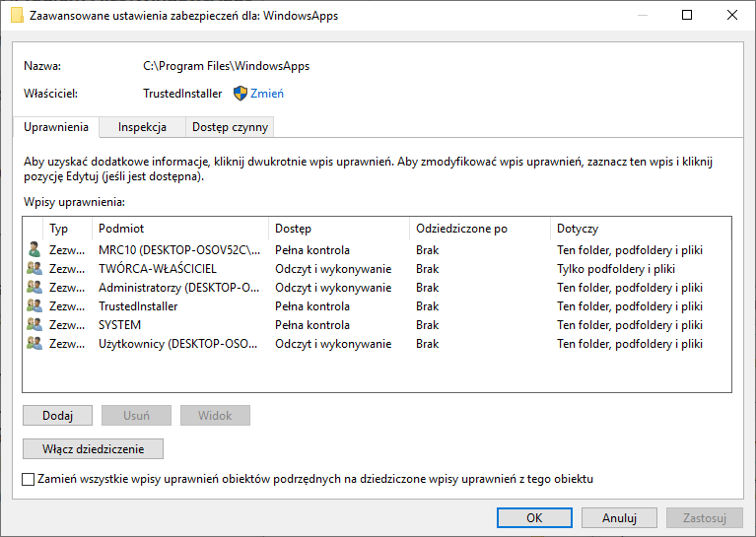Maximize the security settings window
Image resolution: width=756 pixels, height=537 pixels.
pos(687,15)
